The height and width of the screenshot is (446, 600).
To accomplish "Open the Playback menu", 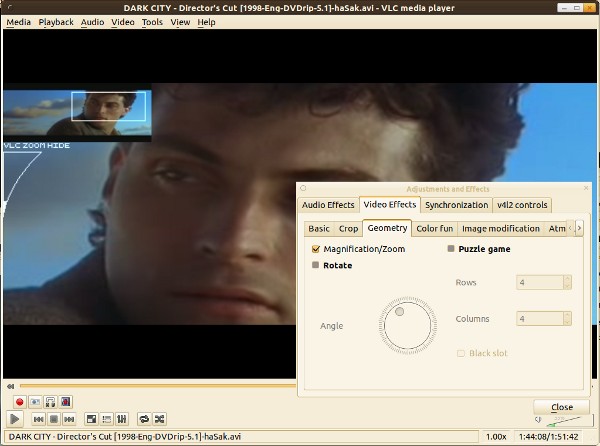I will (56, 22).
